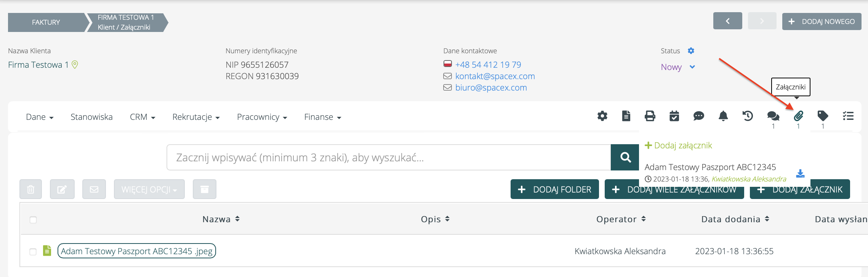This screenshot has width=868, height=277.
Task: Click the printer icon in toolbar
Action: point(650,116)
